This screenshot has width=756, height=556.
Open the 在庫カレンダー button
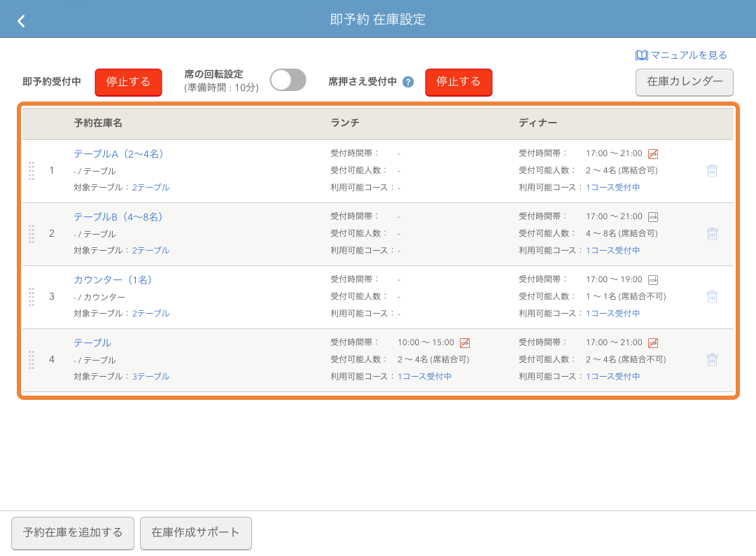684,83
